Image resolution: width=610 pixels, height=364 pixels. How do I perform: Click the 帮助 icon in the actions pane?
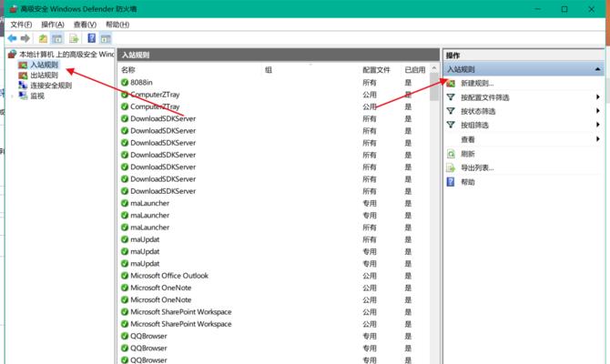[x=451, y=182]
